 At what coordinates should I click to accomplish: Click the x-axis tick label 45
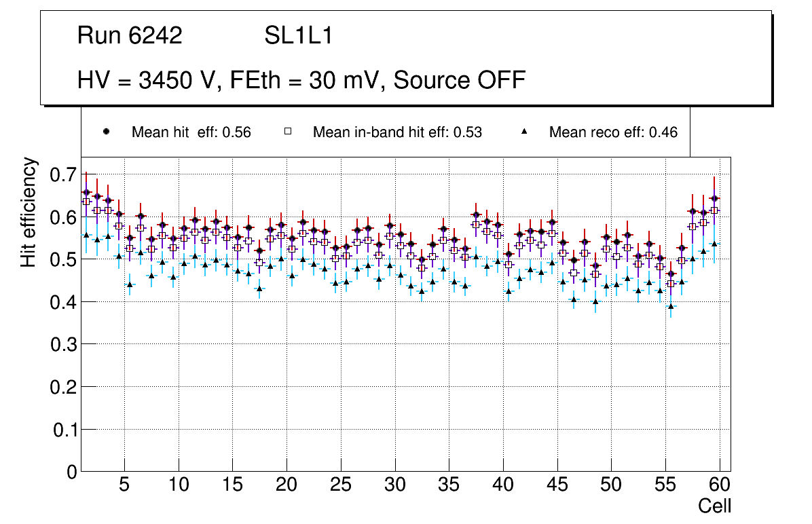point(557,485)
